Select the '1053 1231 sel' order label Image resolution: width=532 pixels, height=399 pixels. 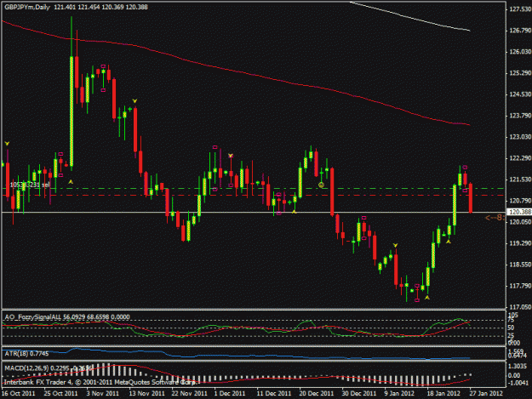30,185
